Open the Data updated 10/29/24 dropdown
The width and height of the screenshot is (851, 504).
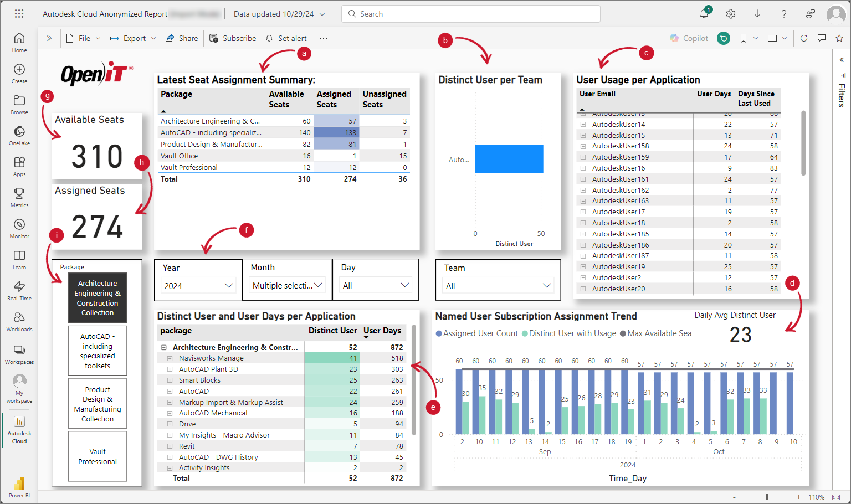pos(279,14)
